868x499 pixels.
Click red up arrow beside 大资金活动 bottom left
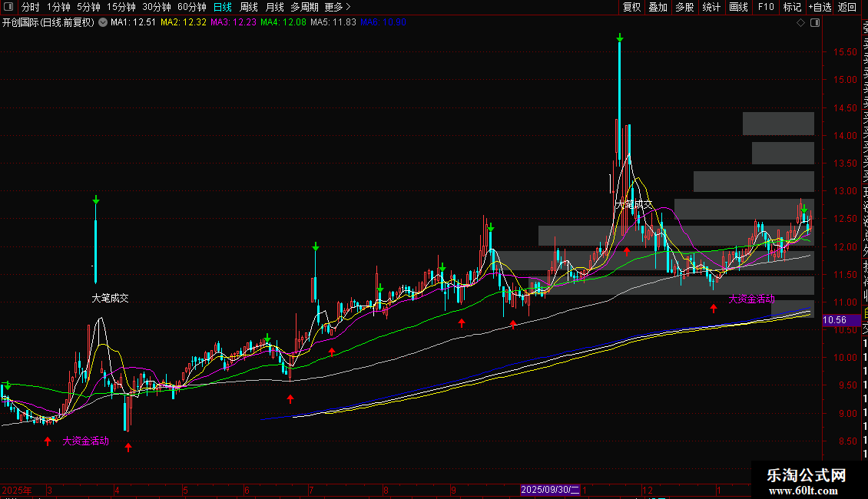point(48,441)
